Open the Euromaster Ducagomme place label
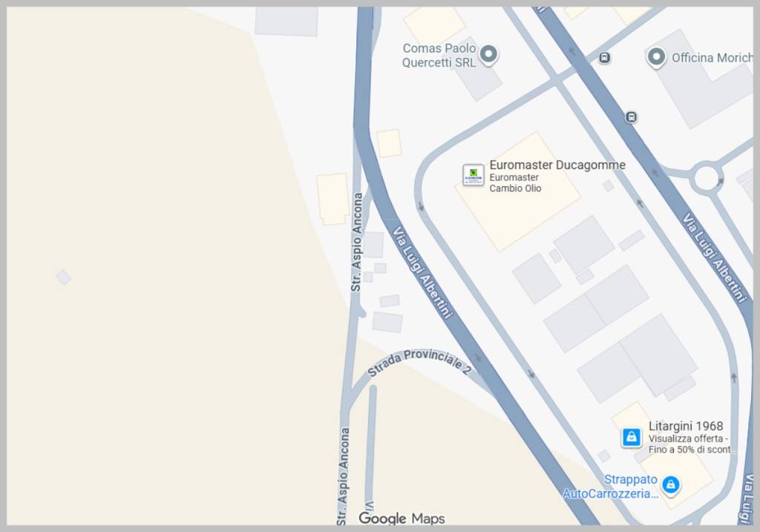760x532 pixels. 557,165
